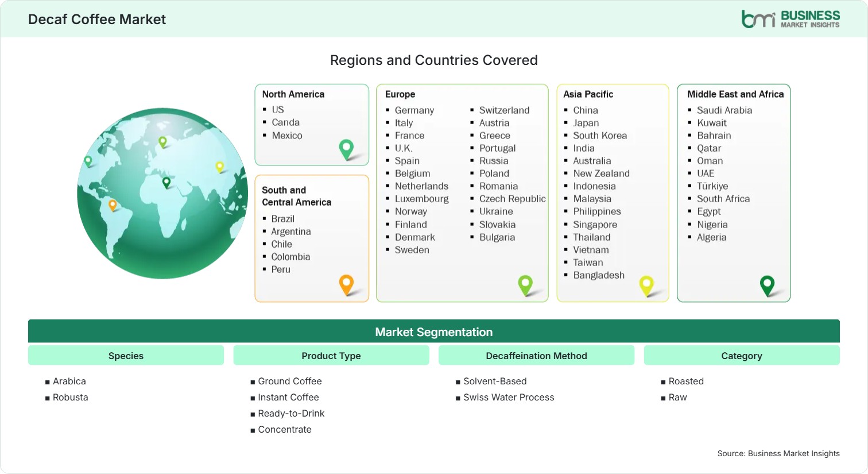
Task: Click 'Robusta' under Species
Action: pyautogui.click(x=71, y=398)
